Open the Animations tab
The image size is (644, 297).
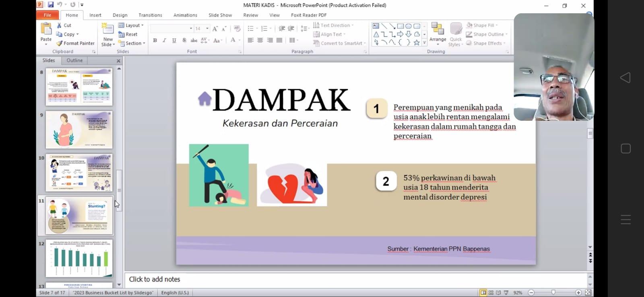pyautogui.click(x=185, y=15)
